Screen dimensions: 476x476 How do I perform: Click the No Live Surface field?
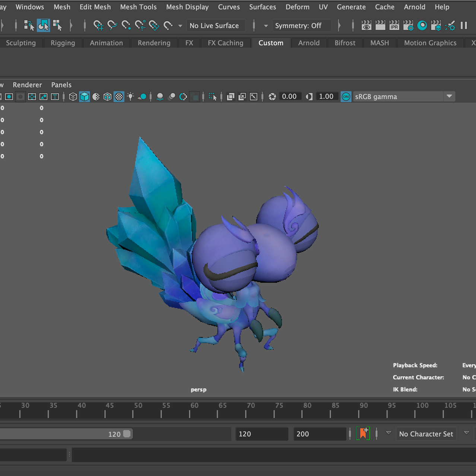216,26
